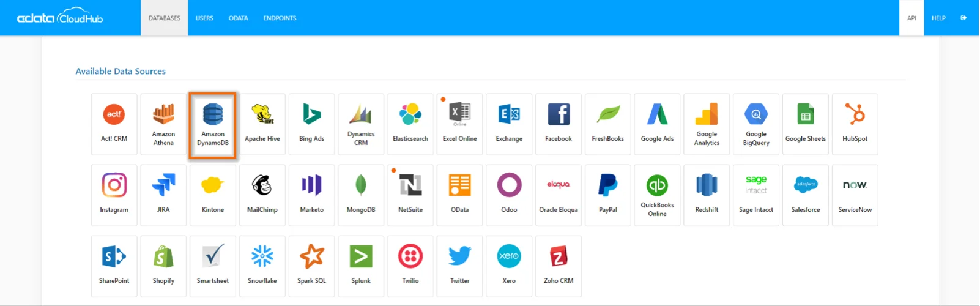The image size is (980, 306).
Task: Open the Salesforce data source
Action: tap(806, 195)
